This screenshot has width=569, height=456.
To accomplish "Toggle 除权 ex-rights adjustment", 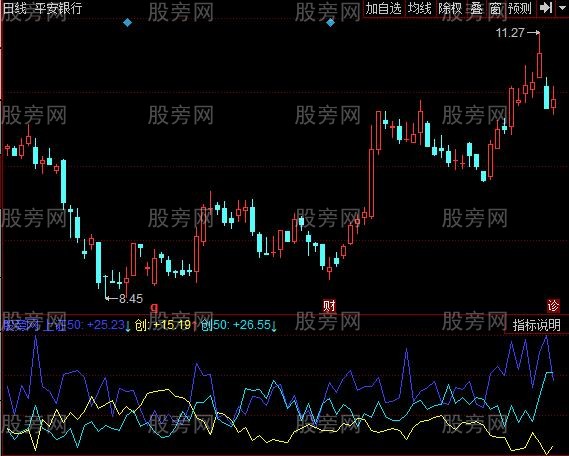I will coord(450,8).
